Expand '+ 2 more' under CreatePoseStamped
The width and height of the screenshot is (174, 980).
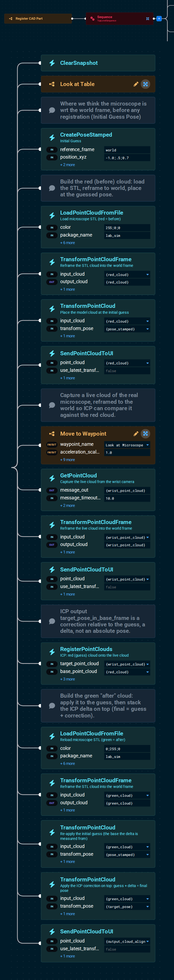coord(67,165)
